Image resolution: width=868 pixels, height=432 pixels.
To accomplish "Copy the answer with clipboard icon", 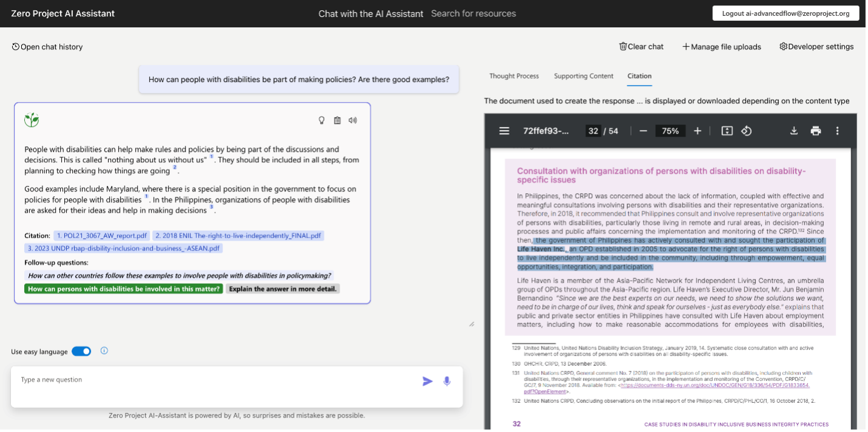I will pos(337,120).
